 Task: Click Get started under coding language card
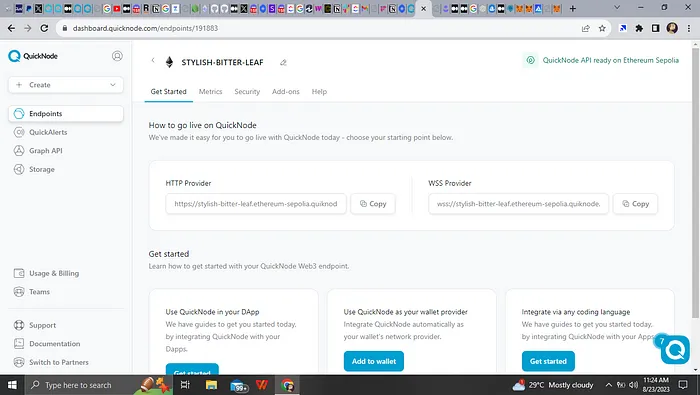(548, 361)
